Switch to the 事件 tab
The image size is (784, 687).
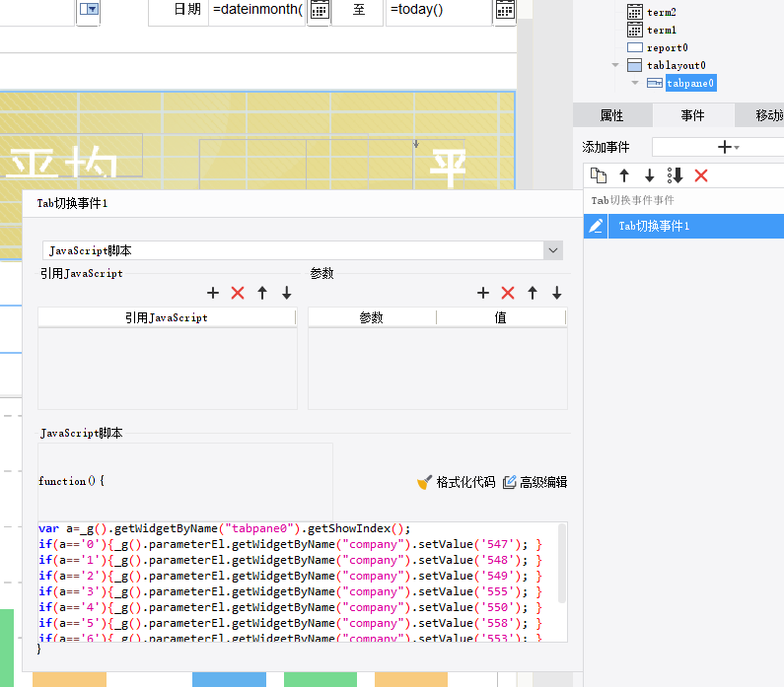tap(693, 115)
